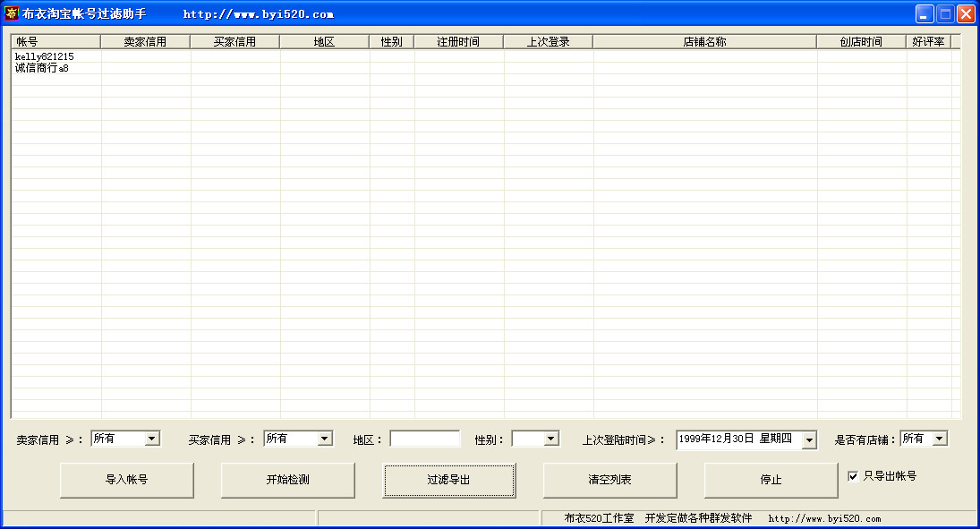The height and width of the screenshot is (529, 980).
Task: Click 导入帐号 button to import accounts
Action: [x=127, y=481]
